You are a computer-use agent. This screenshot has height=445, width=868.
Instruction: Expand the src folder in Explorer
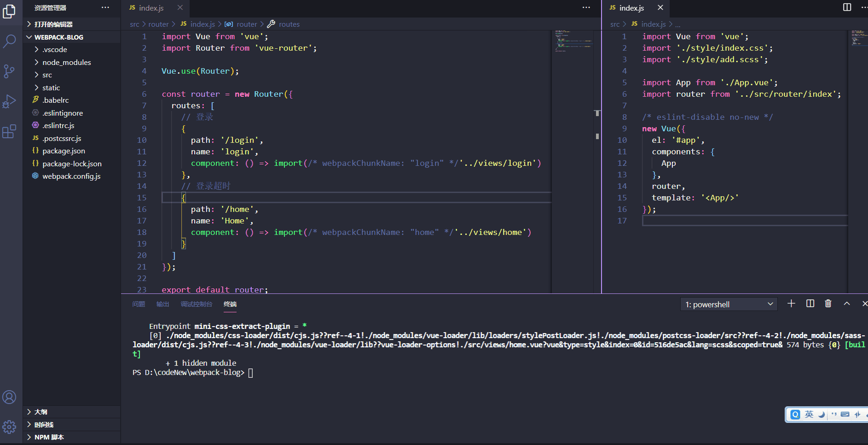[x=47, y=75]
